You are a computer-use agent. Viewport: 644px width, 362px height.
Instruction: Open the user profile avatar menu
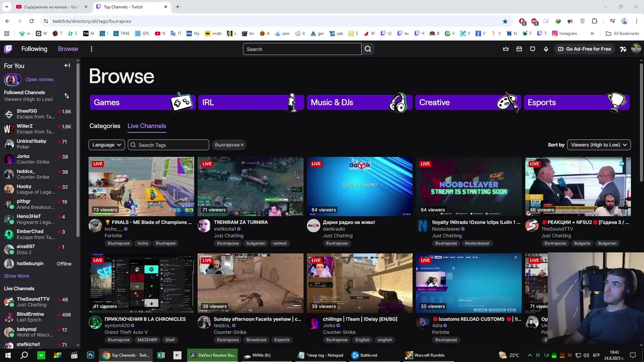point(636,49)
